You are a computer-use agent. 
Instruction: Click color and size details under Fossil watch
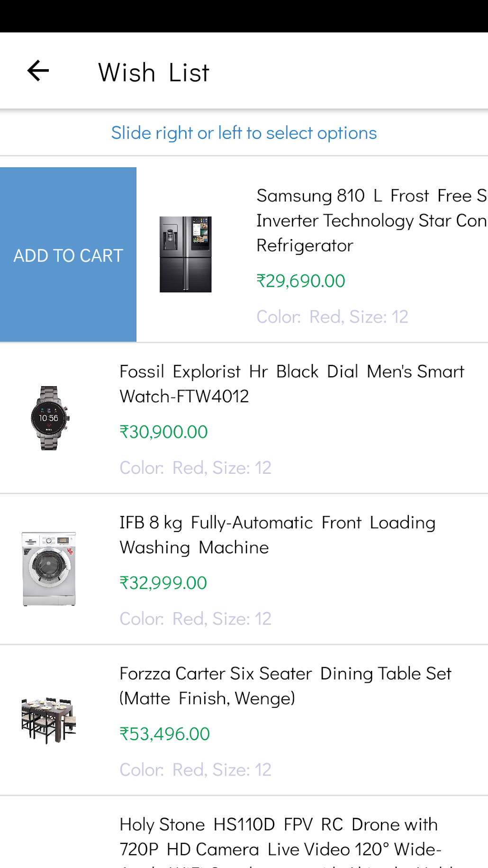tap(195, 468)
